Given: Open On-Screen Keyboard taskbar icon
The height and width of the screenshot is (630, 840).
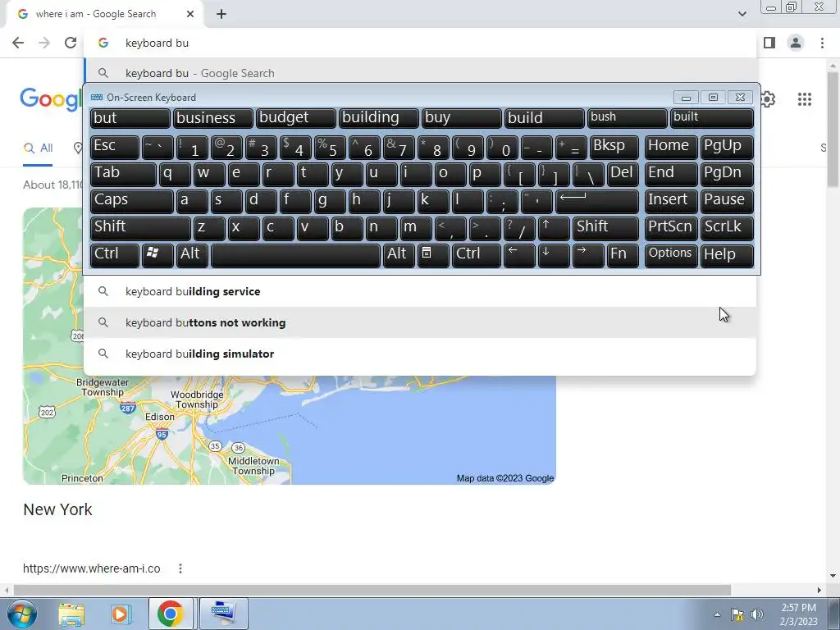Looking at the screenshot, I should click(x=223, y=614).
